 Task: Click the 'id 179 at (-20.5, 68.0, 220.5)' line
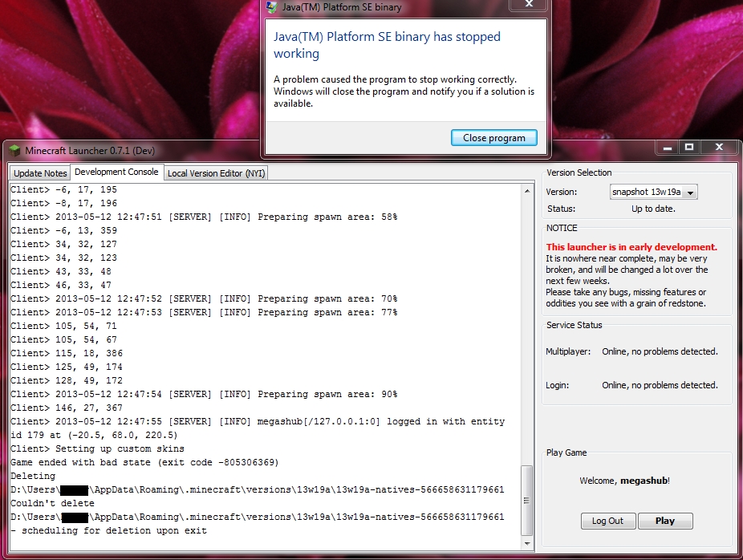tap(94, 435)
